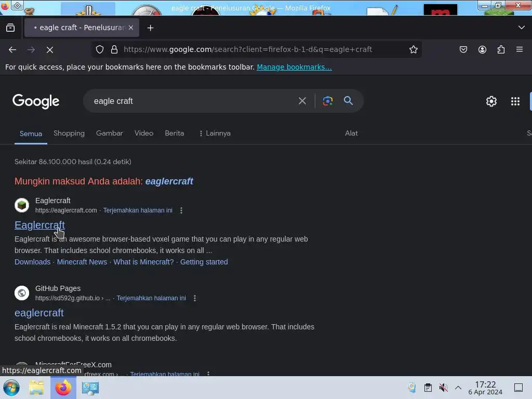
Task: Open Save to Pocket button
Action: [463, 49]
